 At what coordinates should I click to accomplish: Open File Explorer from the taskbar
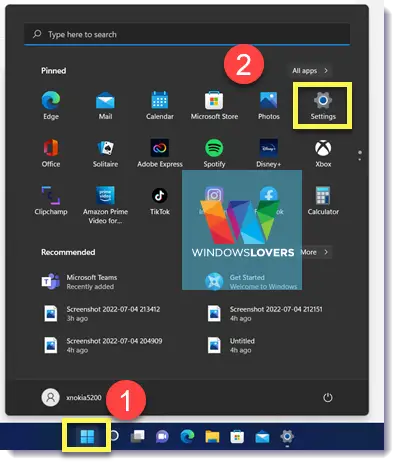(212, 436)
